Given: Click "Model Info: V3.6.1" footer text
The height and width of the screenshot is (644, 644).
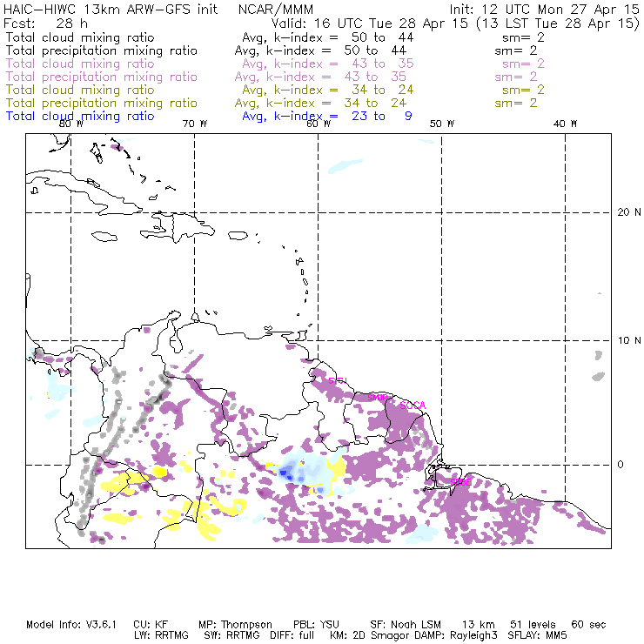Looking at the screenshot, I should [71, 625].
